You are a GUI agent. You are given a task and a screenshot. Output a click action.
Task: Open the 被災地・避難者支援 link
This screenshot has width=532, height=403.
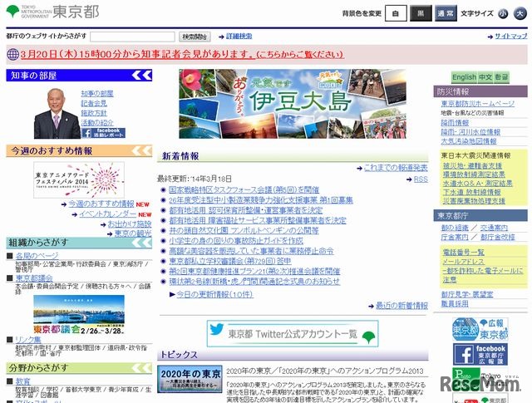click(x=472, y=166)
